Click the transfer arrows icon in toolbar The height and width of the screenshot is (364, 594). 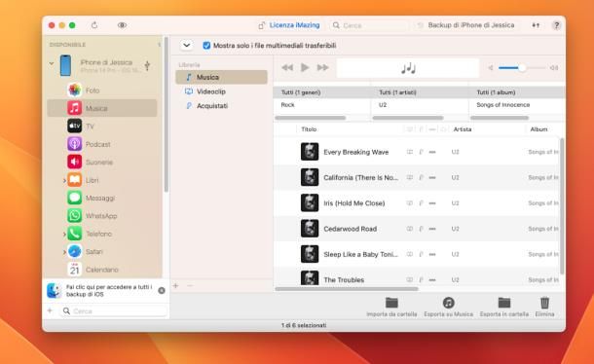tap(536, 25)
